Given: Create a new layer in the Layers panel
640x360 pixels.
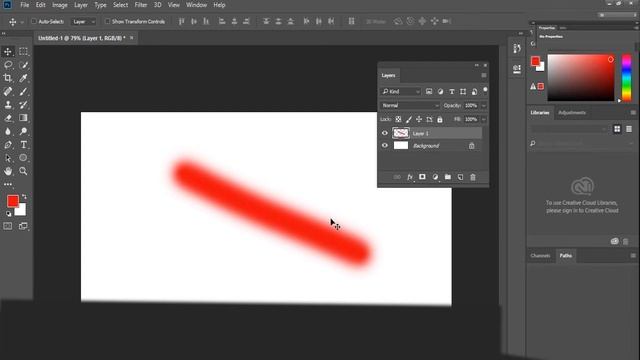Looking at the screenshot, I should coord(460,177).
